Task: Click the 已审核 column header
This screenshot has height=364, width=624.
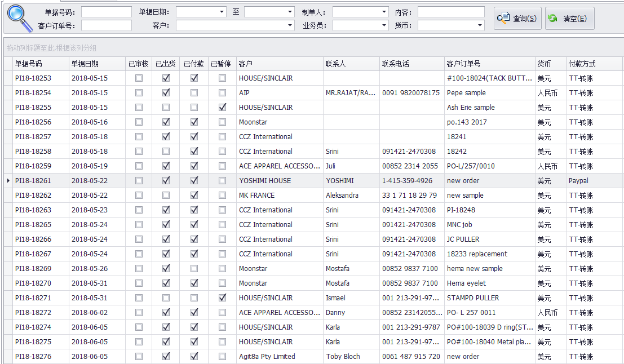Action: [139, 64]
